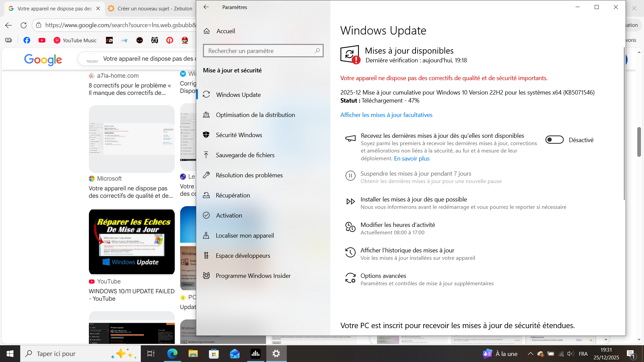Click En savoir plus link
Image resolution: width=644 pixels, height=362 pixels.
click(x=412, y=159)
